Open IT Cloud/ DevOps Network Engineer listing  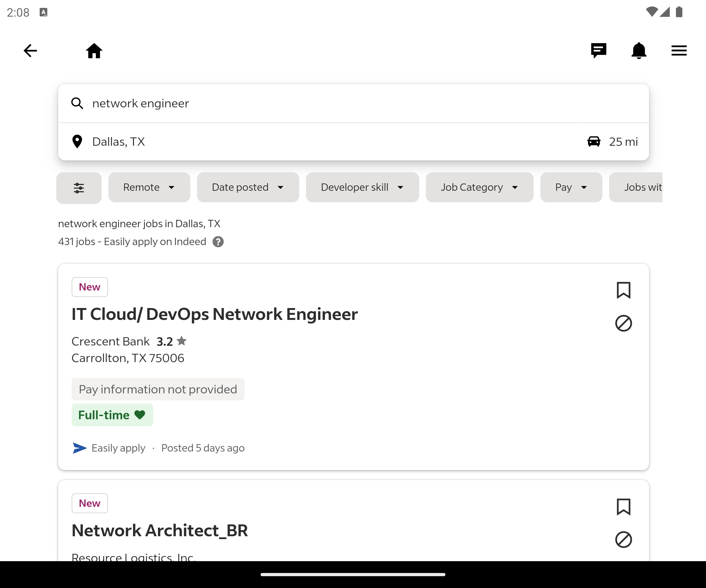click(x=215, y=314)
